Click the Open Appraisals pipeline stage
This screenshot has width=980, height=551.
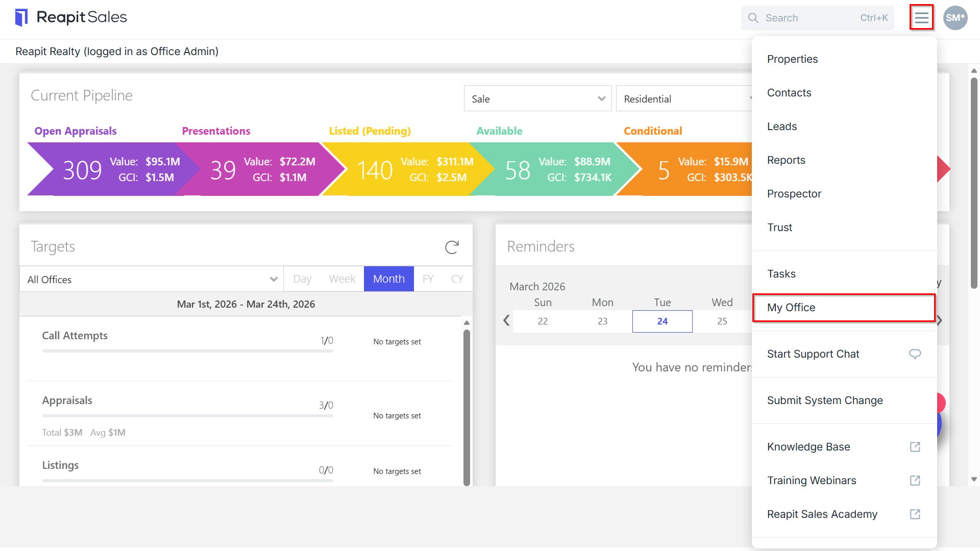point(107,169)
